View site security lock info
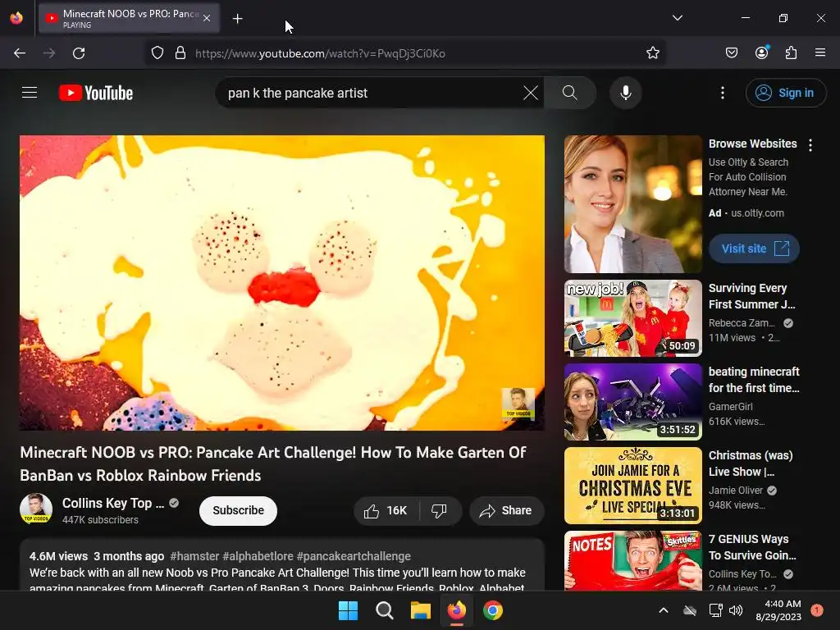 [180, 53]
